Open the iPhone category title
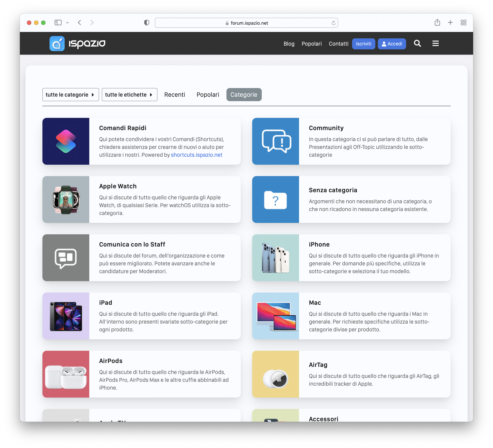Image resolution: width=493 pixels, height=448 pixels. tap(319, 244)
